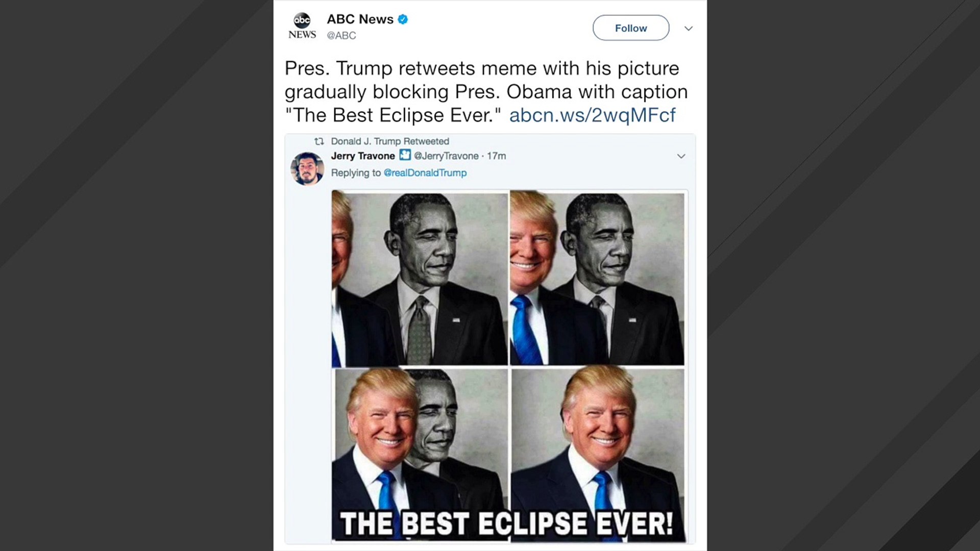Click the retweet arrows icon
This screenshot has width=980, height=551.
(319, 141)
